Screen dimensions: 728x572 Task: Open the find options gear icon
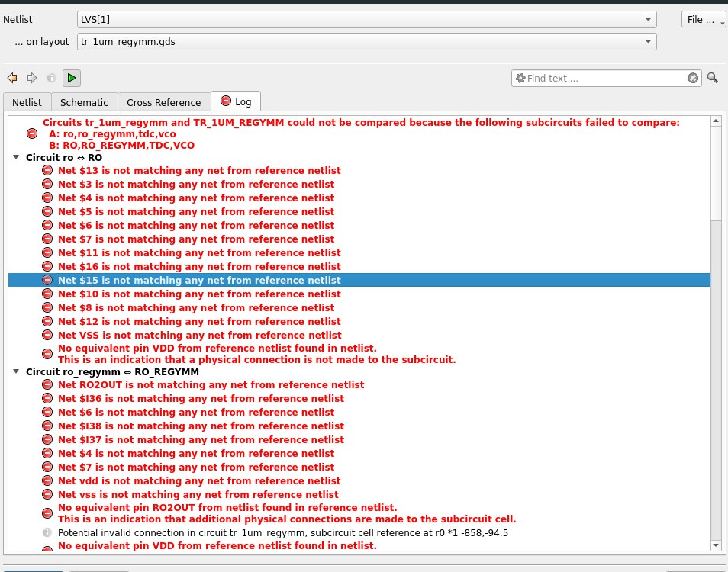(520, 78)
